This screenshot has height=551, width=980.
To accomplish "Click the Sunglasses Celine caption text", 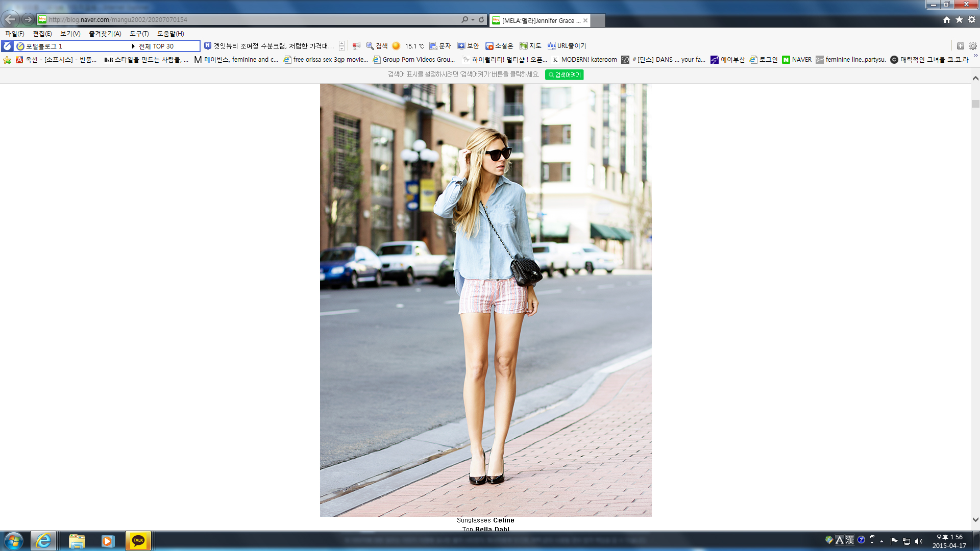I will (485, 520).
